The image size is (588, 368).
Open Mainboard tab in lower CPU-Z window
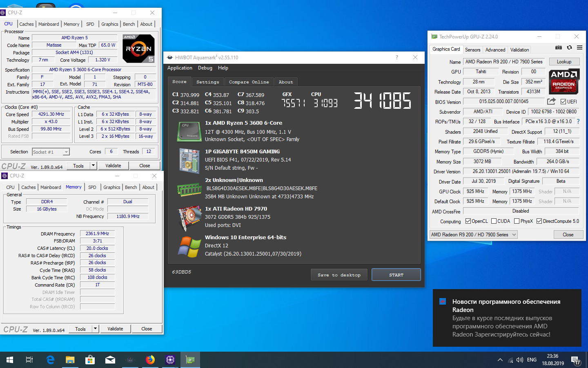51,187
